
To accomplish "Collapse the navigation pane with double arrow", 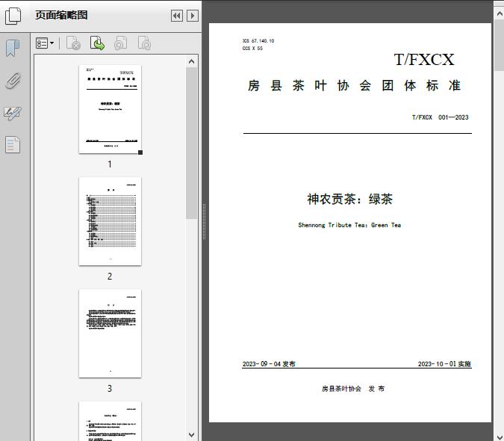I will [x=177, y=16].
